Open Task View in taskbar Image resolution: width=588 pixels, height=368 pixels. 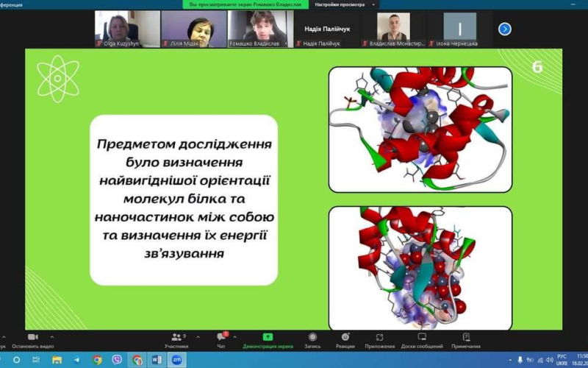pyautogui.click(x=36, y=360)
